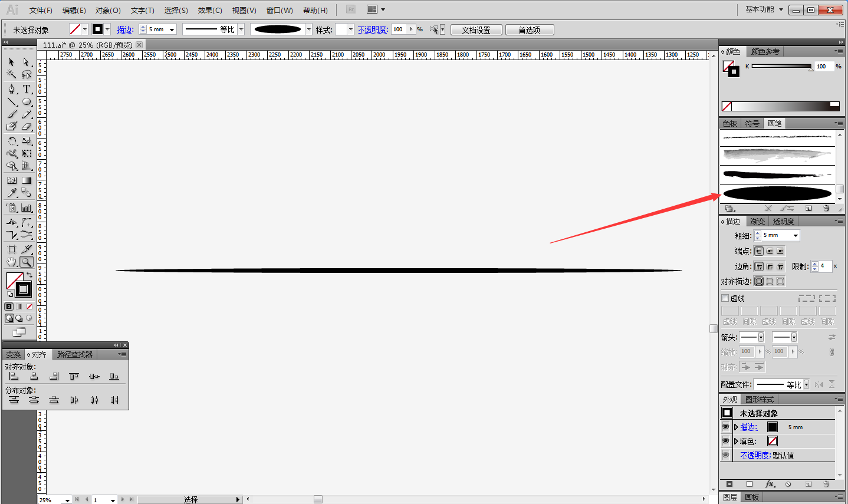
Task: Select the Zoom tool
Action: [26, 262]
